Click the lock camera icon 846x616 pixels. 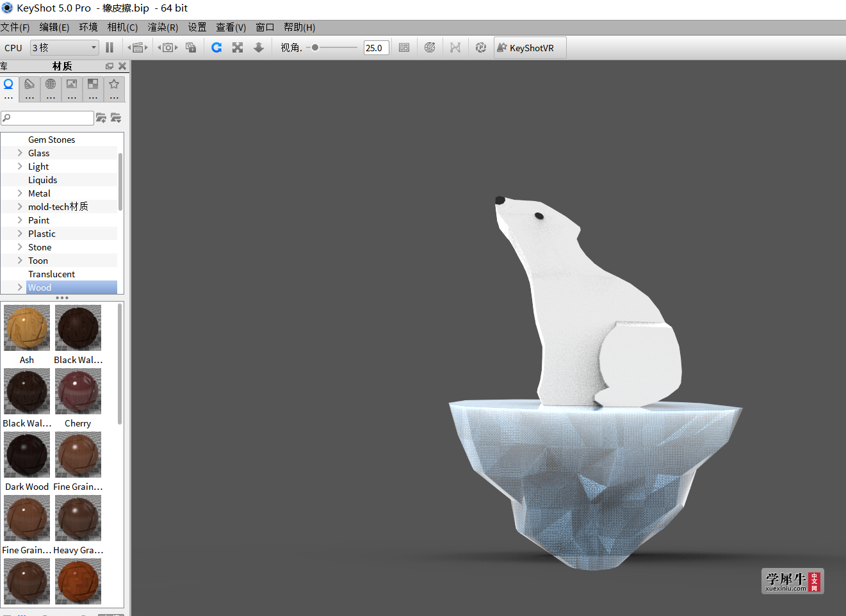click(191, 47)
